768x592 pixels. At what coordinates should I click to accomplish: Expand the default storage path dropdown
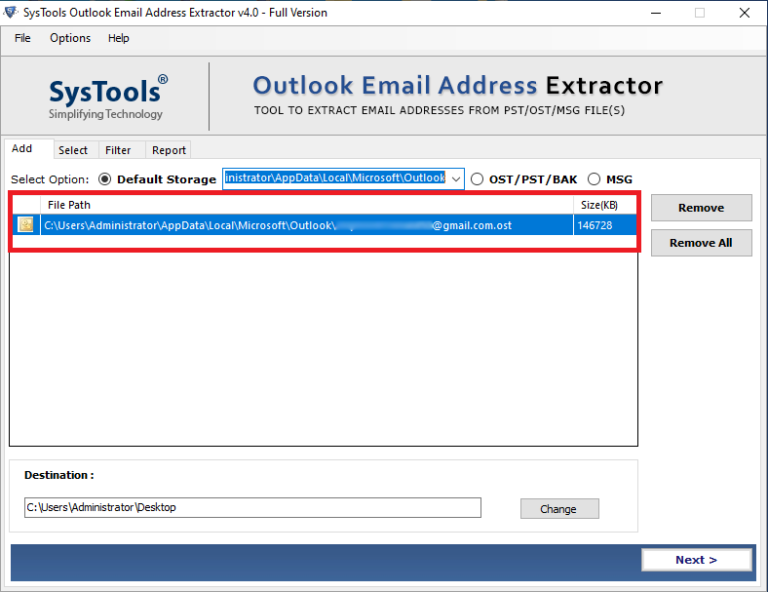456,179
